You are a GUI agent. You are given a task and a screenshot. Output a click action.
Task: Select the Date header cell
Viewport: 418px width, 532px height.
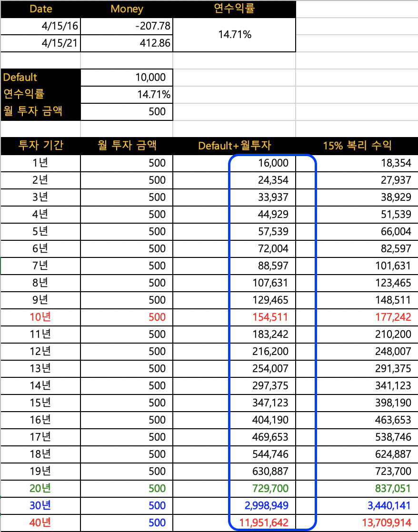click(41, 9)
